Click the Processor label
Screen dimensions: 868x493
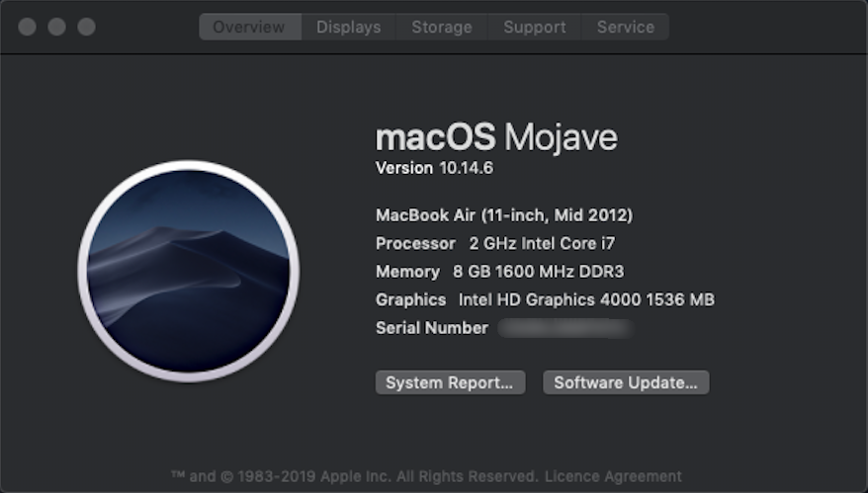(x=415, y=243)
